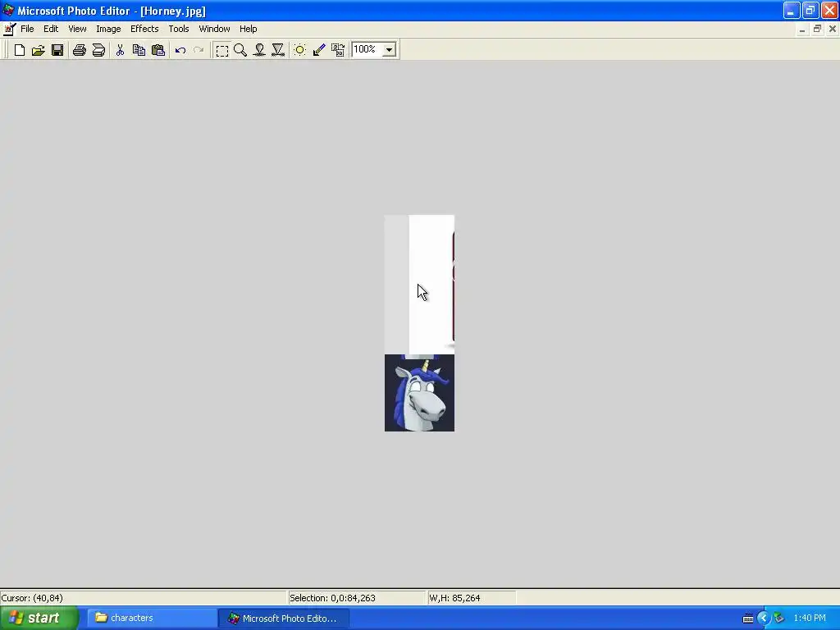This screenshot has height=630, width=840.
Task: Click keyboard icon in system tray
Action: pyautogui.click(x=748, y=619)
